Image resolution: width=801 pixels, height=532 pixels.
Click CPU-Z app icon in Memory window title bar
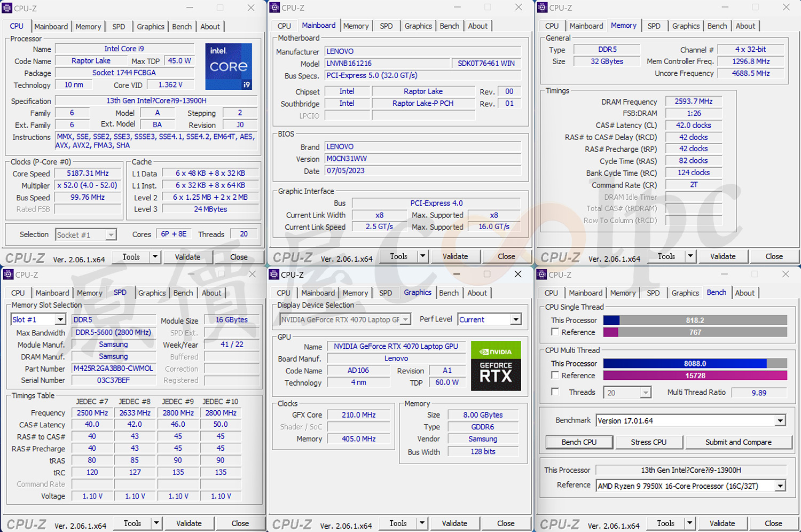coord(542,7)
